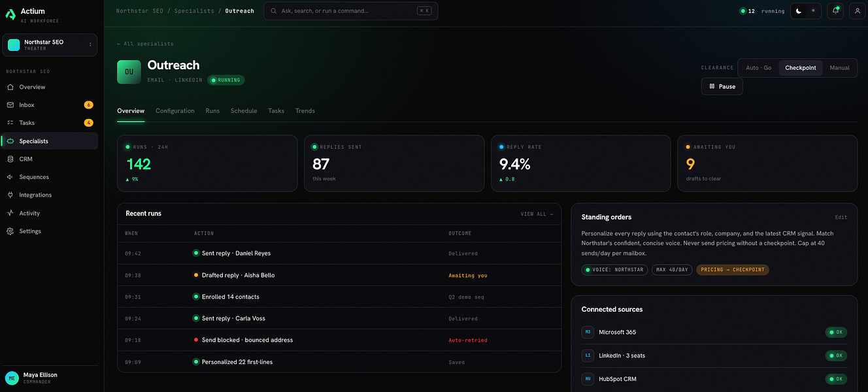Click the Pricing → Checkpoint tag
Screen dimensions: 868x392
pyautogui.click(x=733, y=270)
